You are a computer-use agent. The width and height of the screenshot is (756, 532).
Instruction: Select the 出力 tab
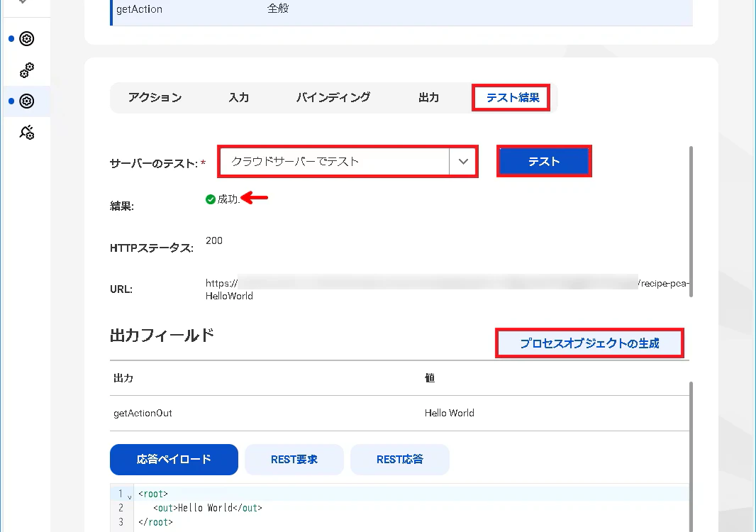[x=428, y=97]
